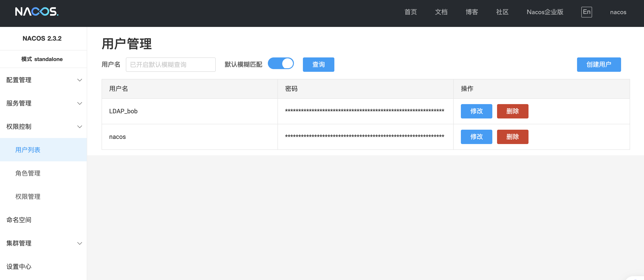This screenshot has width=644, height=280.
Task: Click the NACOS logo in header
Action: pyautogui.click(x=36, y=12)
